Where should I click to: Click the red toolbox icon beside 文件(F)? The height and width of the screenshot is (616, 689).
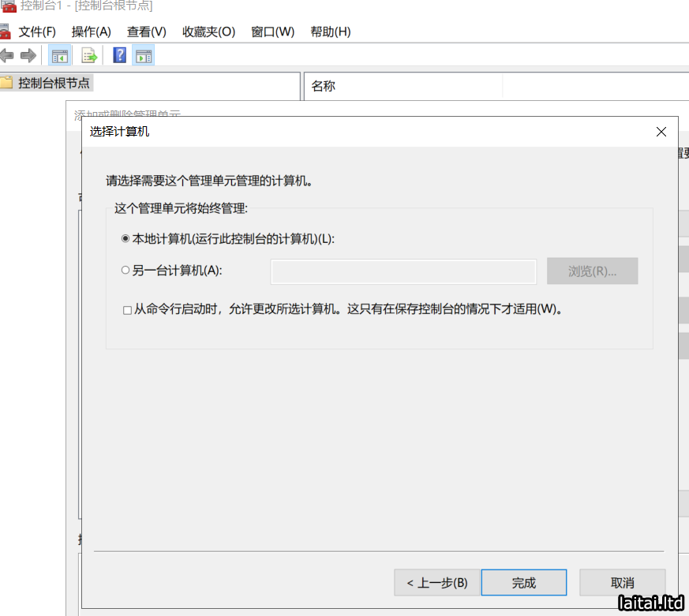point(5,32)
